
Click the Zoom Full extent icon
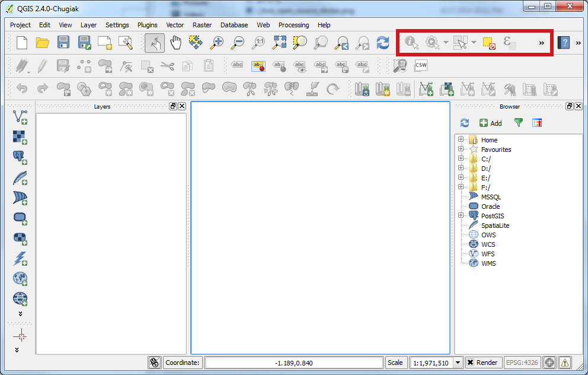tap(280, 42)
